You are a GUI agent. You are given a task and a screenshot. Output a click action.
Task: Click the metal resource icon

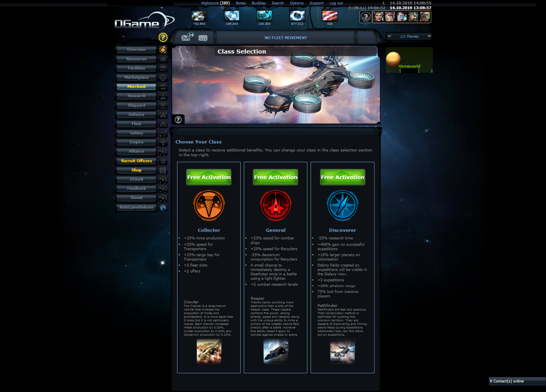point(199,16)
